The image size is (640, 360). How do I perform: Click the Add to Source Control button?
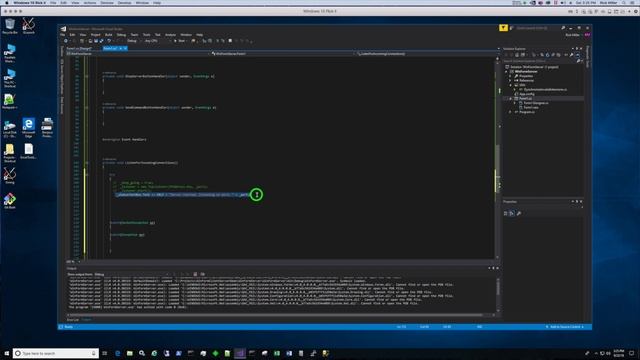pos(566,327)
